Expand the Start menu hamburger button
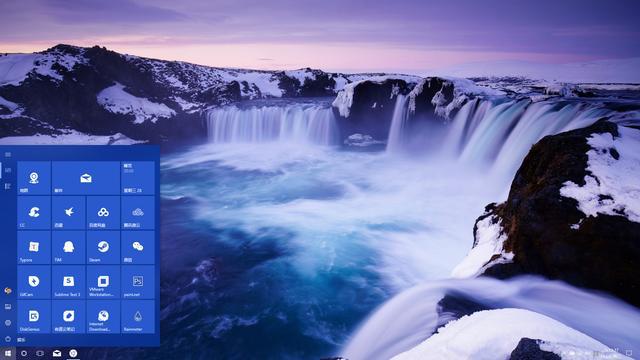Screen dimensions: 640x360 8,155
